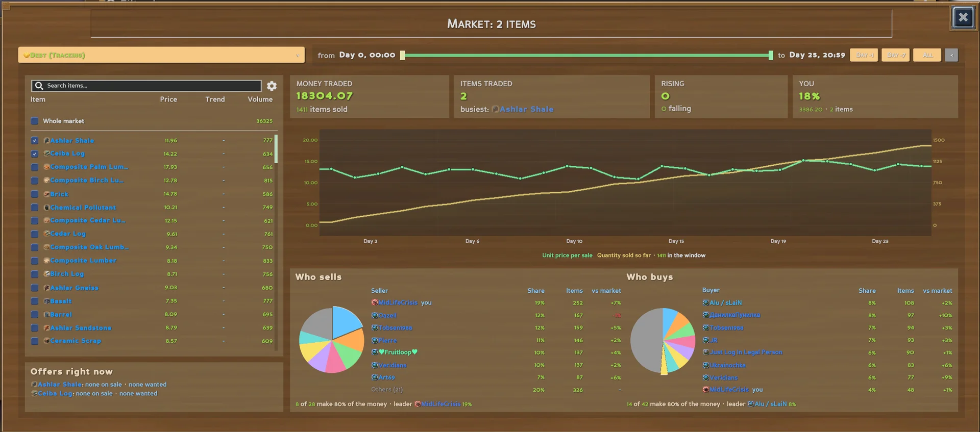
Task: Show the full range with the All button
Action: (927, 55)
